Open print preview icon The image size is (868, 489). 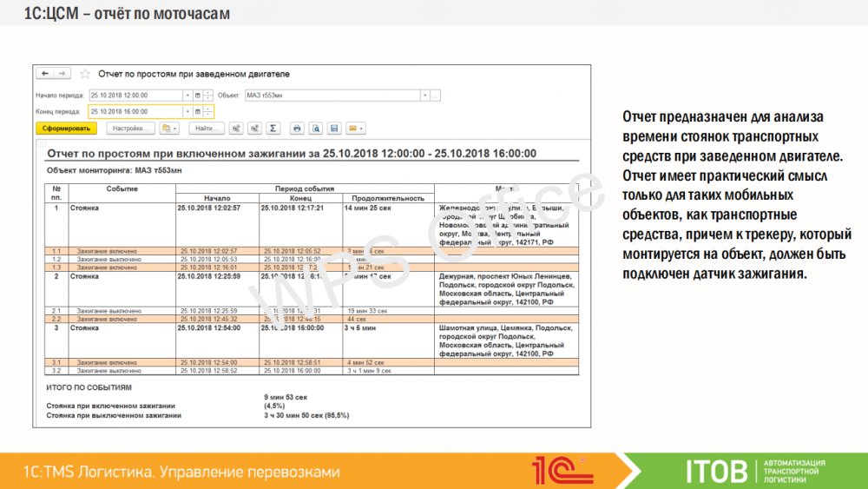coord(316,129)
